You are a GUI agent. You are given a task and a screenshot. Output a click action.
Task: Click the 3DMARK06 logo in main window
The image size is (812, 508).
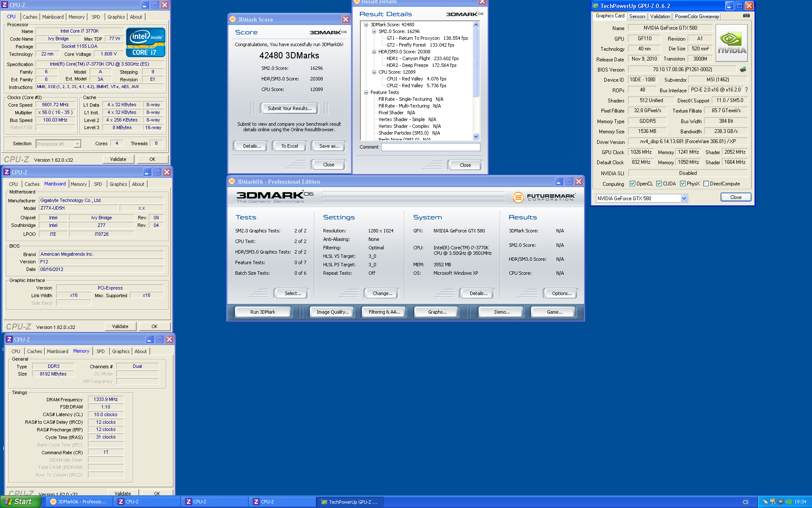[274, 197]
